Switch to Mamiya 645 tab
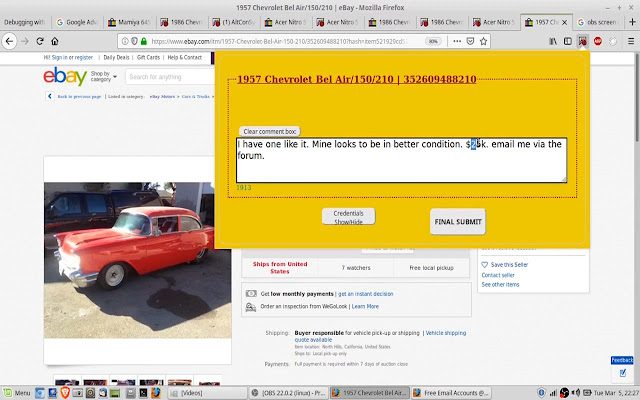Image resolution: width=640 pixels, height=400 pixels. [x=129, y=22]
